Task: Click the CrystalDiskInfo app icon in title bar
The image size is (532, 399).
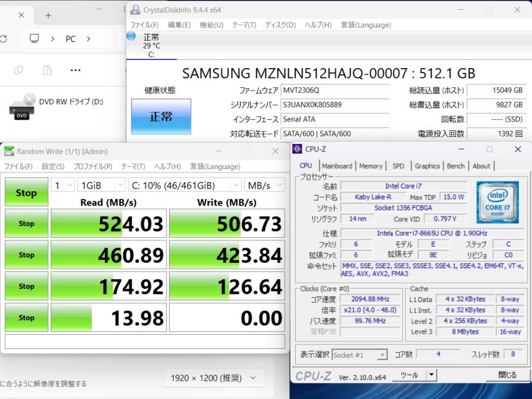Action: click(135, 10)
